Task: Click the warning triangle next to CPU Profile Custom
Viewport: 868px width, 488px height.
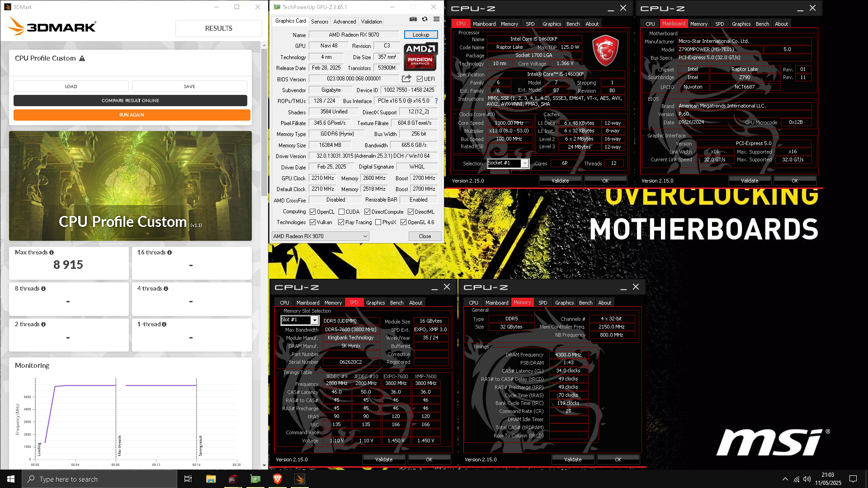Action: click(82, 58)
